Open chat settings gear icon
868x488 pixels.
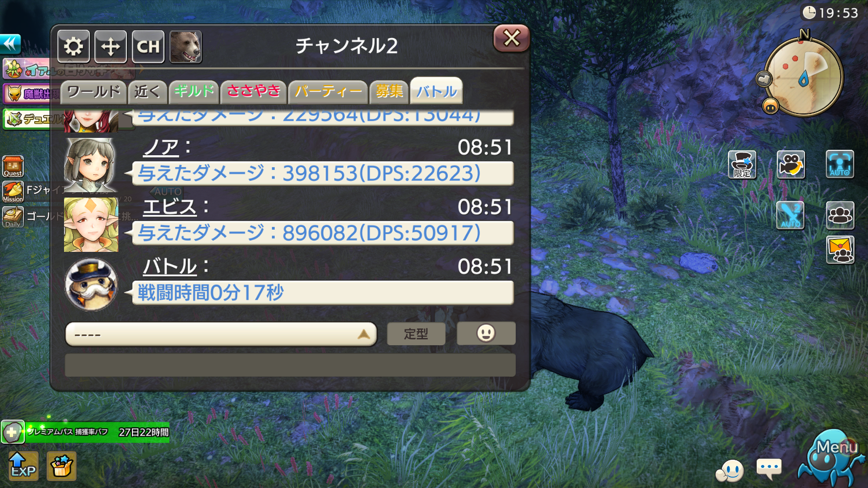coord(73,46)
